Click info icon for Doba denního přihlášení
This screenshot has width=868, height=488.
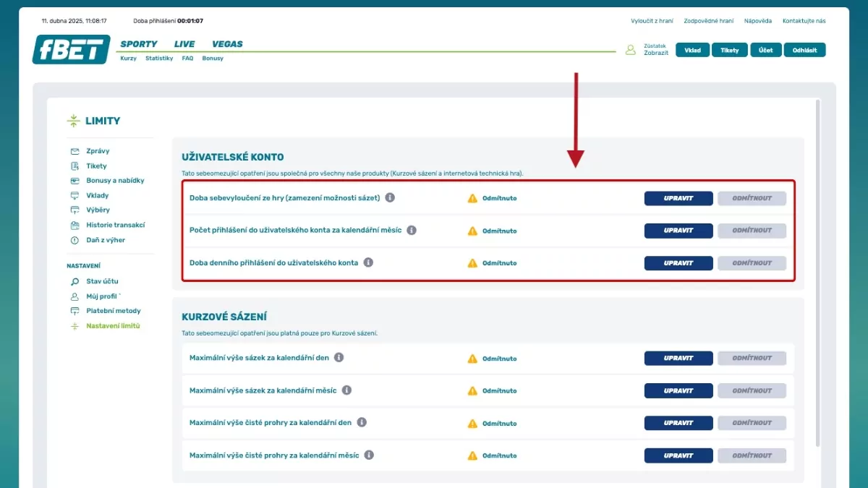368,262
